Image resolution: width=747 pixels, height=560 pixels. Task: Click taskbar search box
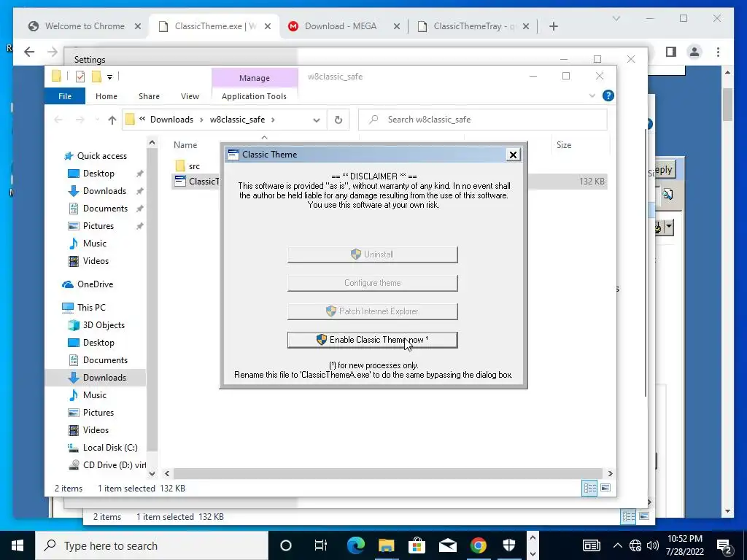tap(152, 545)
